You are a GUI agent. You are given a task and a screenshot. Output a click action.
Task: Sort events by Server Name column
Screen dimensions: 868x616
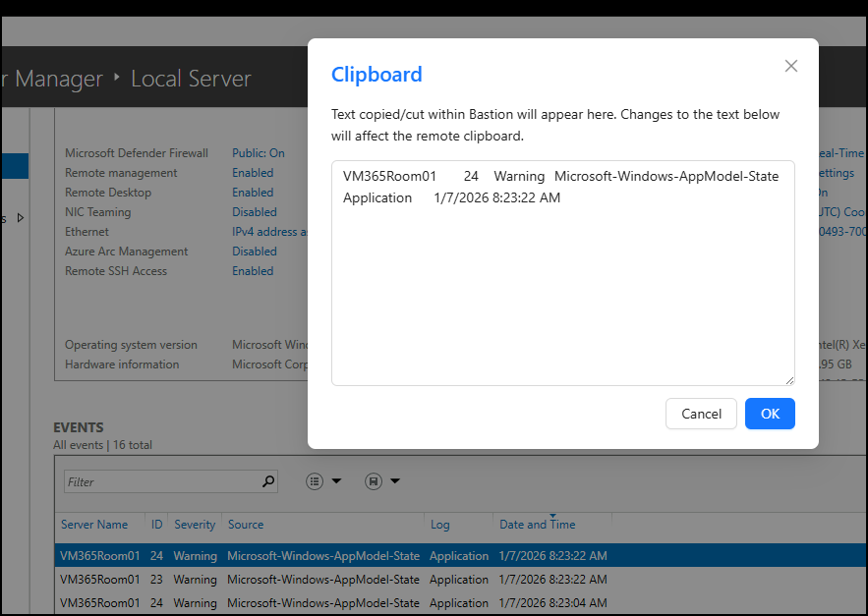(x=94, y=525)
